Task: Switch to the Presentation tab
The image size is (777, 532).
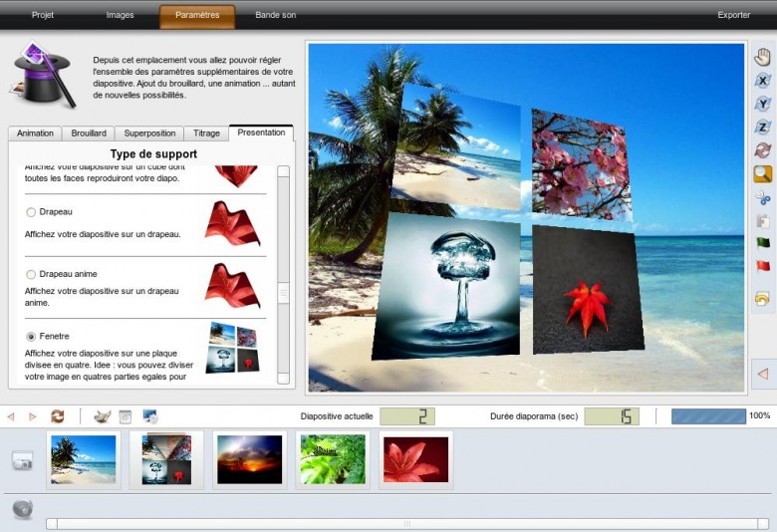Action: pos(261,133)
